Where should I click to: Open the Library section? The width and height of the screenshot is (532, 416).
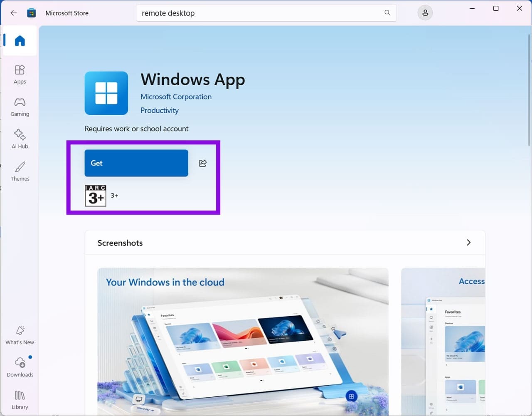20,400
